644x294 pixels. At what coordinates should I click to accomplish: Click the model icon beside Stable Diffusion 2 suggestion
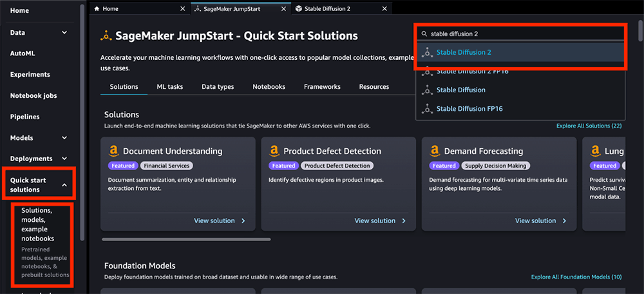(428, 53)
